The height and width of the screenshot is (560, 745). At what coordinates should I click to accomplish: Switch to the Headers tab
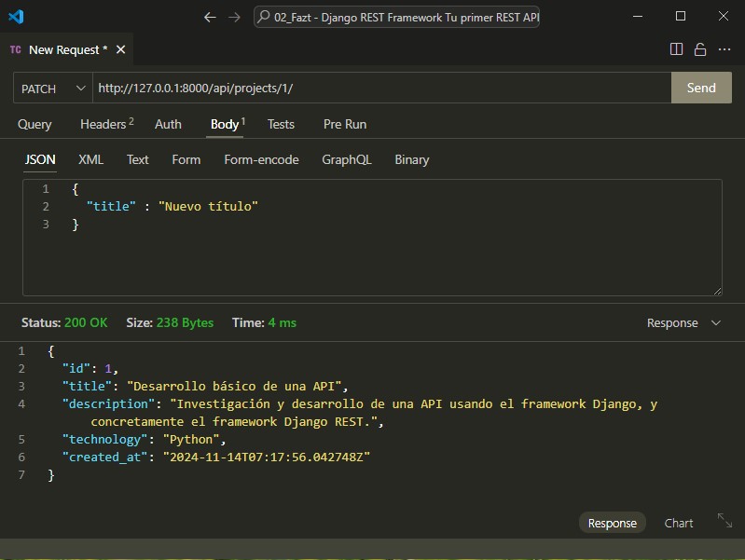tap(107, 125)
